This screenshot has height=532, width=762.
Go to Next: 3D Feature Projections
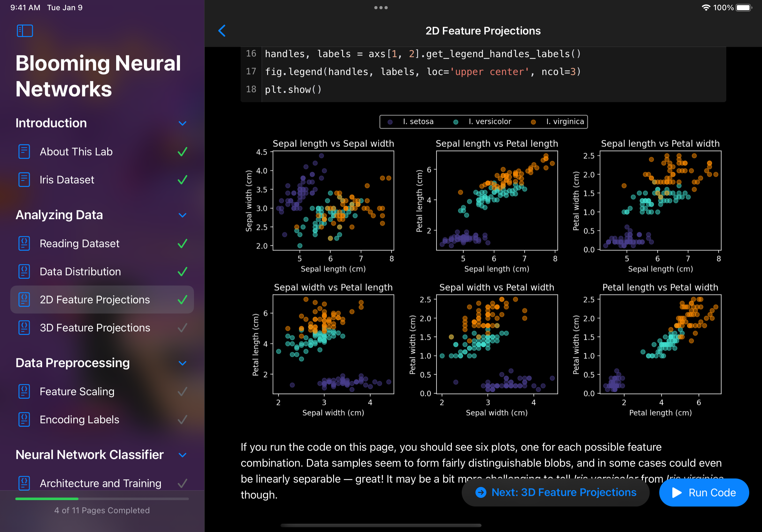(x=555, y=492)
